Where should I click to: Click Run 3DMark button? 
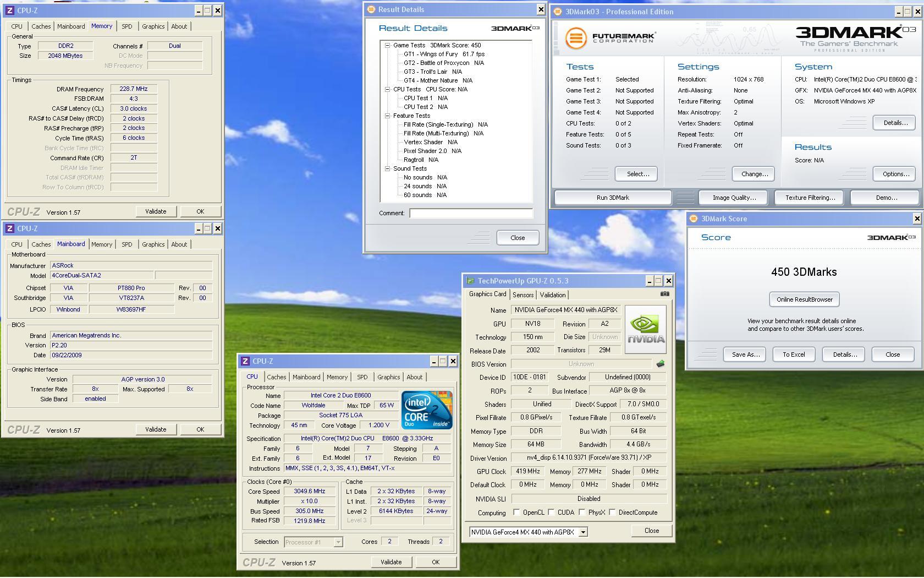pyautogui.click(x=613, y=198)
